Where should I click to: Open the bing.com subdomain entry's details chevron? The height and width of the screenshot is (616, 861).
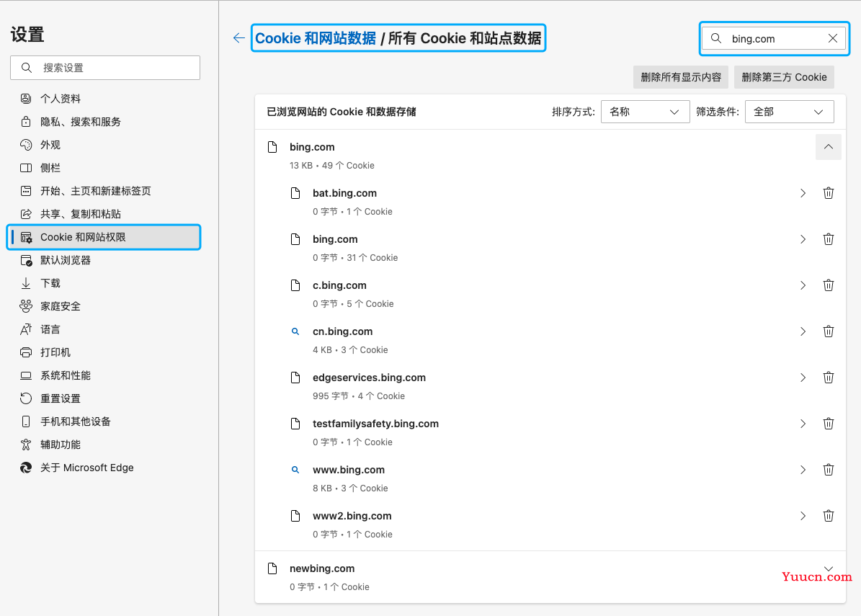803,239
